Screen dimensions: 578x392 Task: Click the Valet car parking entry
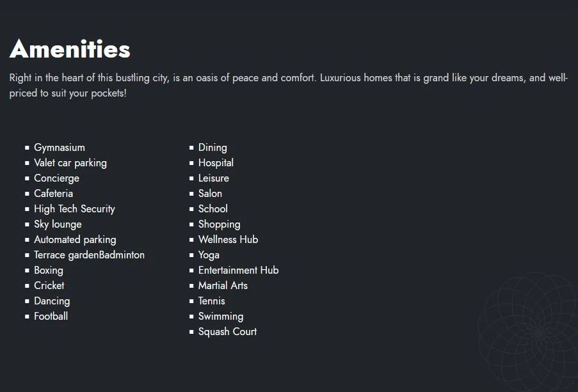[x=70, y=163]
